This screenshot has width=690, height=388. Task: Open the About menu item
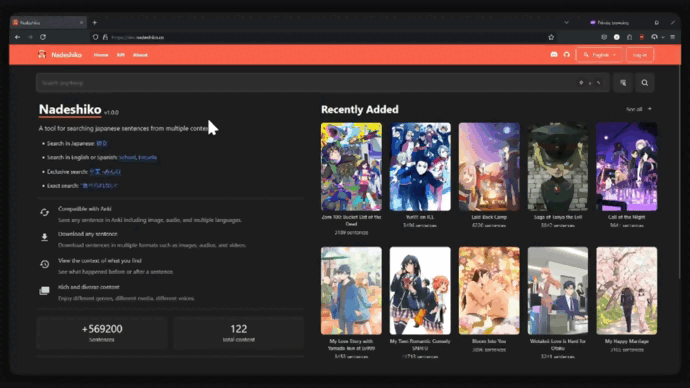[140, 55]
